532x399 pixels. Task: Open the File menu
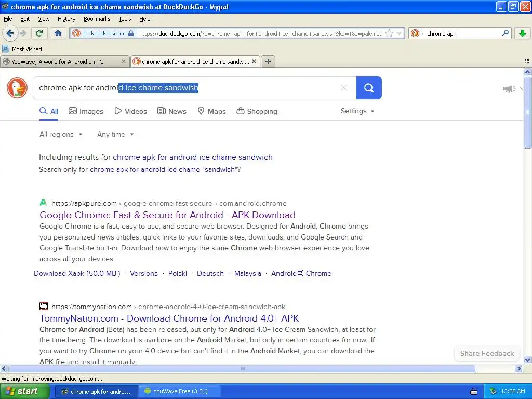pyautogui.click(x=8, y=19)
